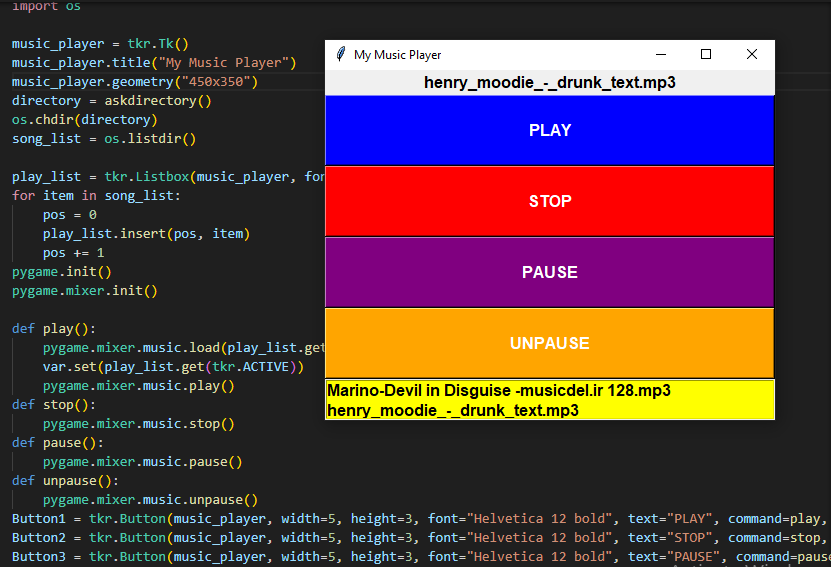Click the play_list.insert(pos, item) line
This screenshot has width=831, height=567.
tap(146, 234)
